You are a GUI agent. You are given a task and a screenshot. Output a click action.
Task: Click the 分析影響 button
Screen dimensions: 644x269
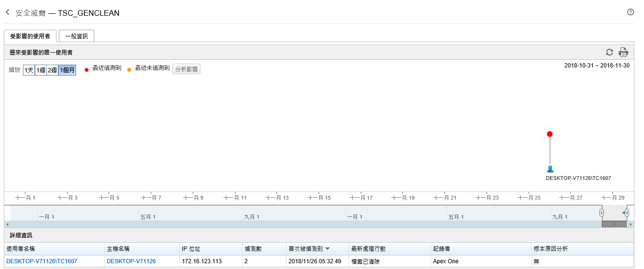[x=186, y=69]
